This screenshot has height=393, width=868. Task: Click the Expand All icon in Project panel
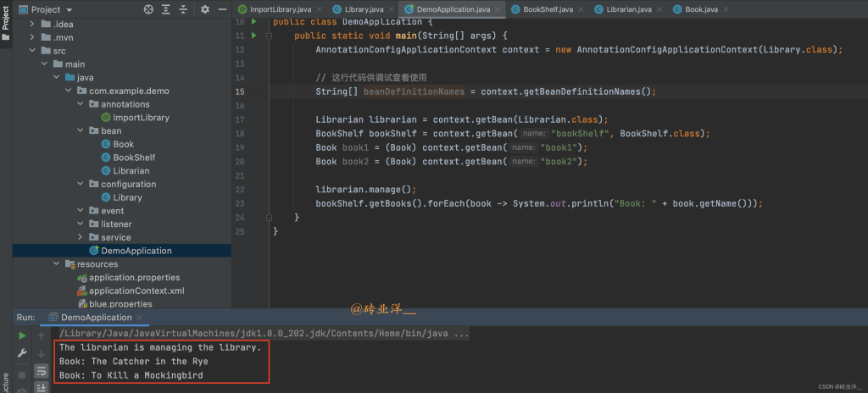pos(167,9)
